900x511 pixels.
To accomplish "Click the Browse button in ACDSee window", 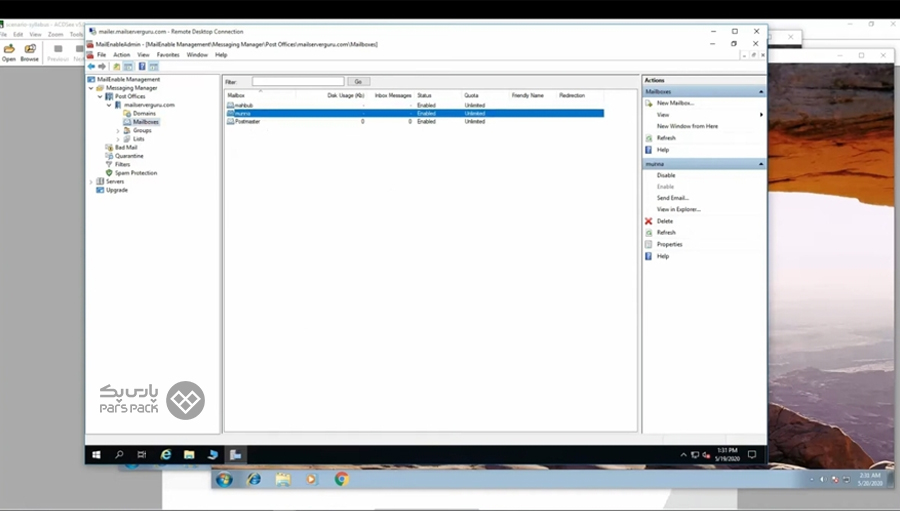I will 29,52.
